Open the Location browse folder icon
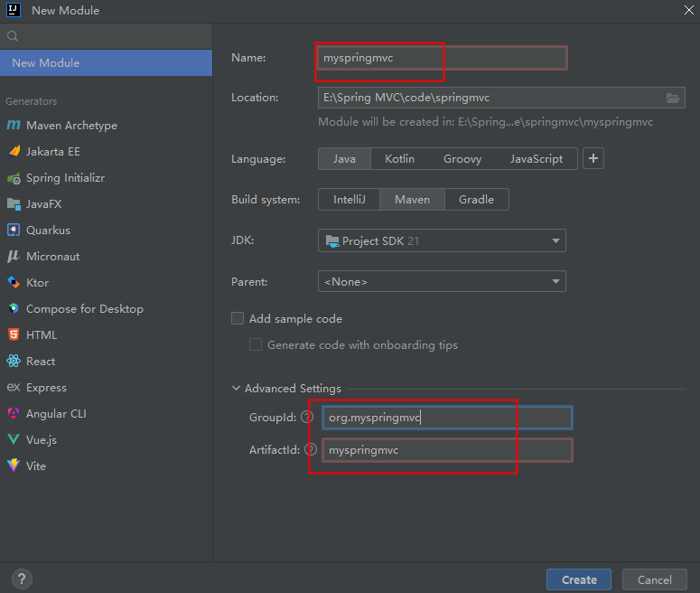 [673, 98]
